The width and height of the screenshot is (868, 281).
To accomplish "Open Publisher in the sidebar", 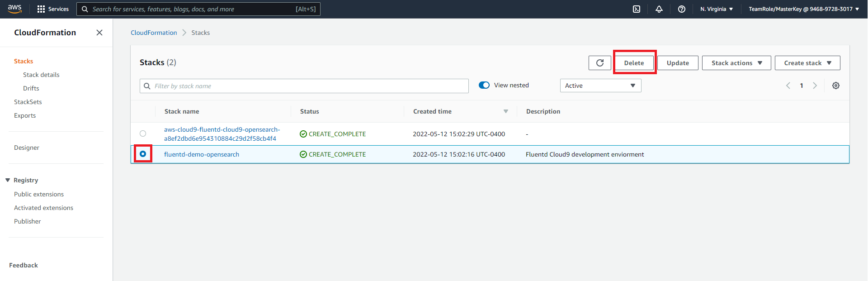I will [27, 221].
